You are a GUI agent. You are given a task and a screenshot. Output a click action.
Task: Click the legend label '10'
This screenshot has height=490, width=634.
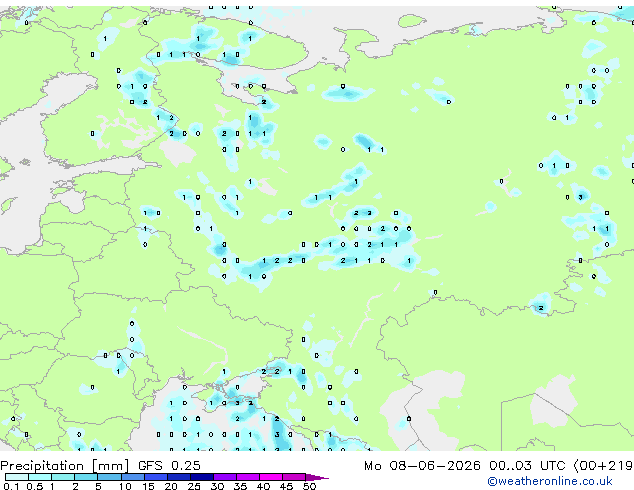tap(125, 486)
